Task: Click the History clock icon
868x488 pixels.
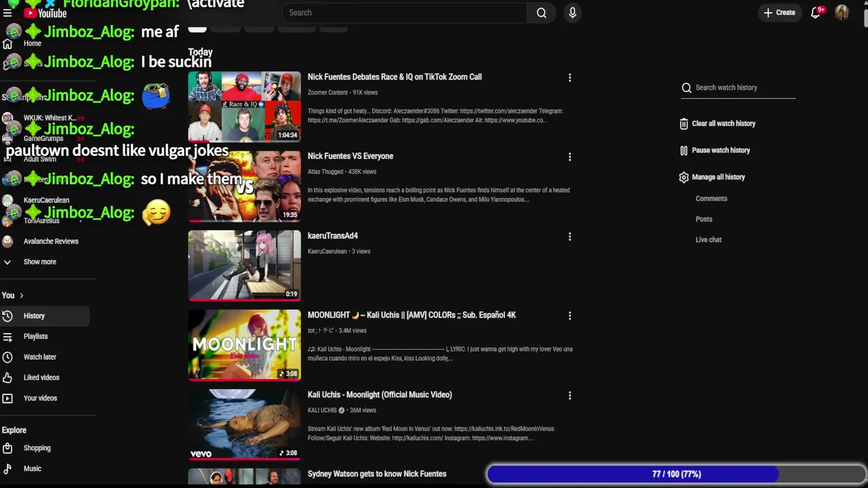Action: coord(7,316)
